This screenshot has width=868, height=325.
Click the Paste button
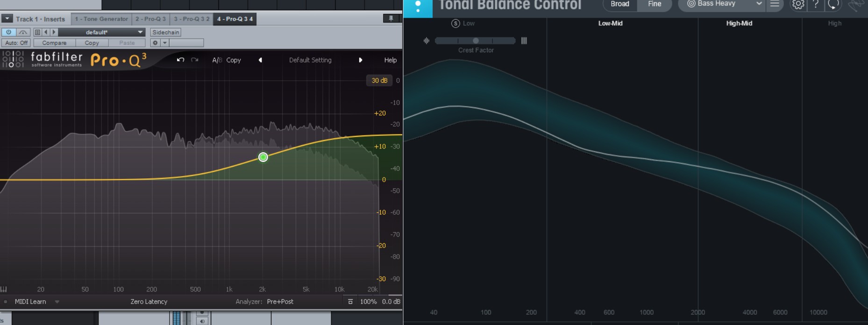pos(127,43)
